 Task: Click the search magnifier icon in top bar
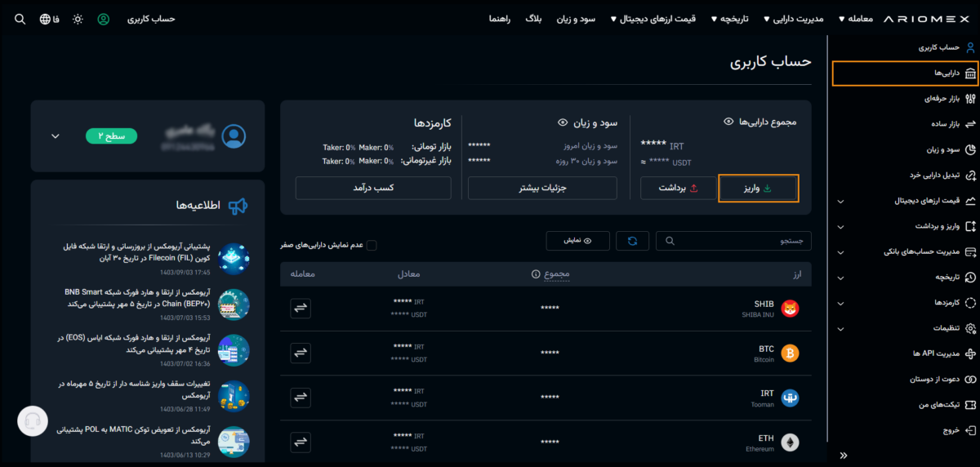[x=20, y=19]
